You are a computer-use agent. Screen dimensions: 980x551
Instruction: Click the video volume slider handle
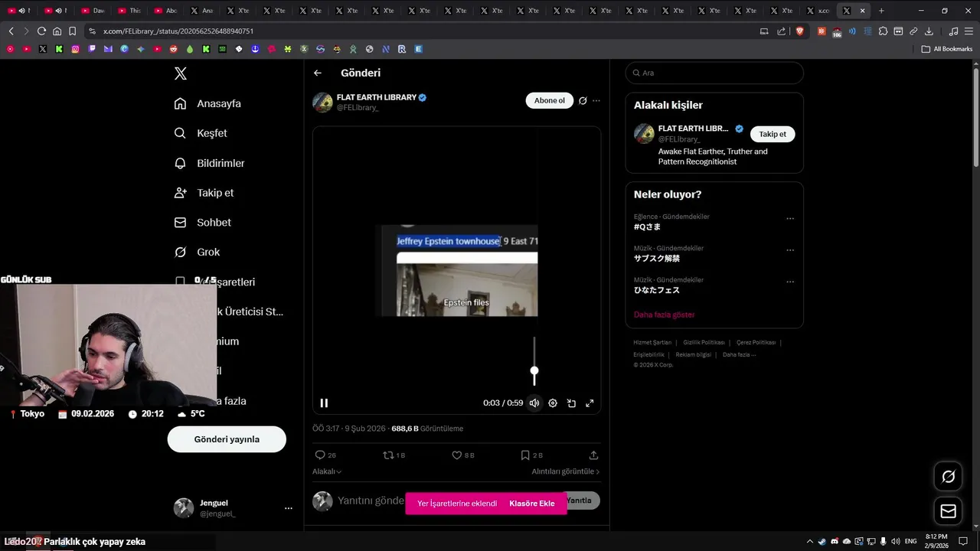click(x=534, y=371)
